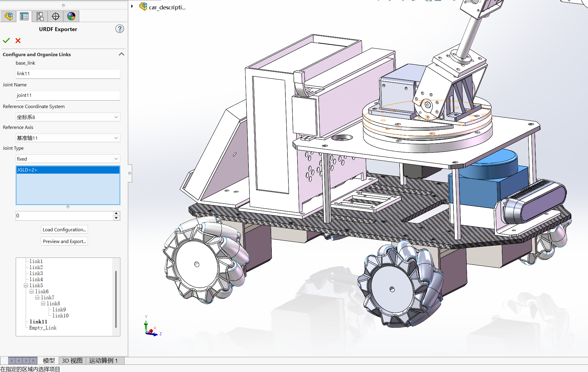Select link5 in the link tree
This screenshot has height=372, width=588.
coord(36,285)
